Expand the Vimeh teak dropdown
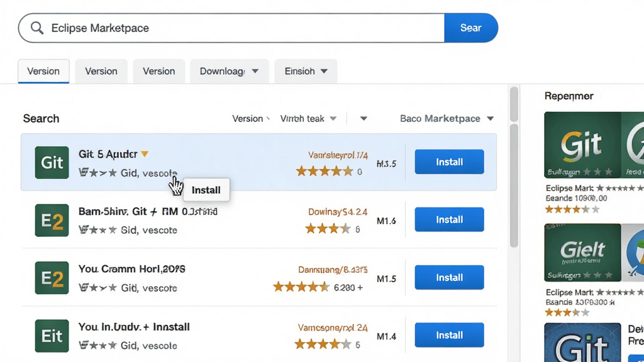The width and height of the screenshot is (644, 362). [x=308, y=119]
